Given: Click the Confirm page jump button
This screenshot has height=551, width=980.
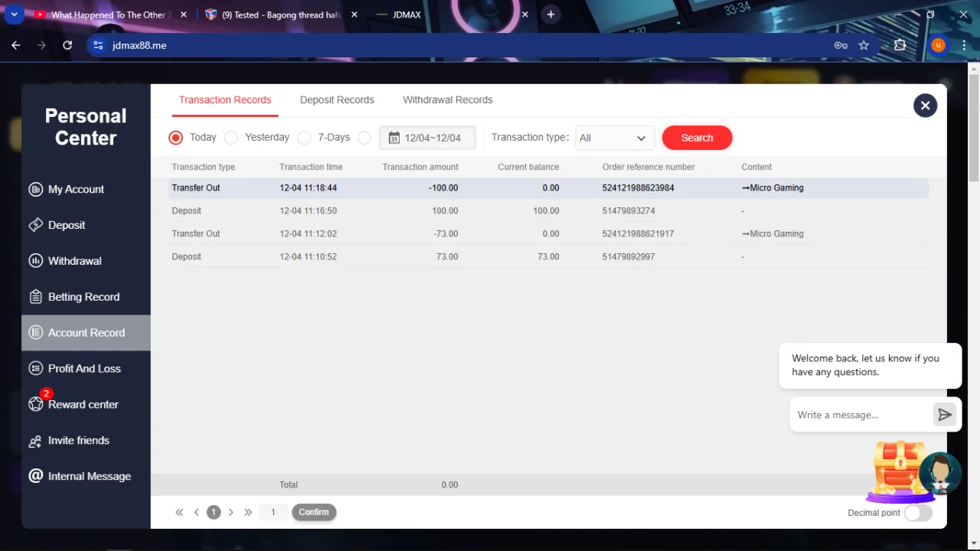Looking at the screenshot, I should click(314, 513).
